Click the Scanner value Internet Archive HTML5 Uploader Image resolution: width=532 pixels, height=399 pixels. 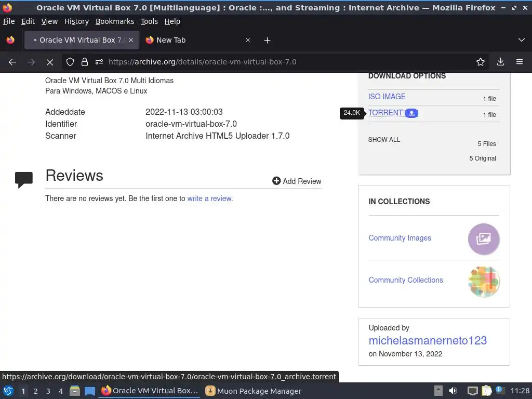coord(217,136)
